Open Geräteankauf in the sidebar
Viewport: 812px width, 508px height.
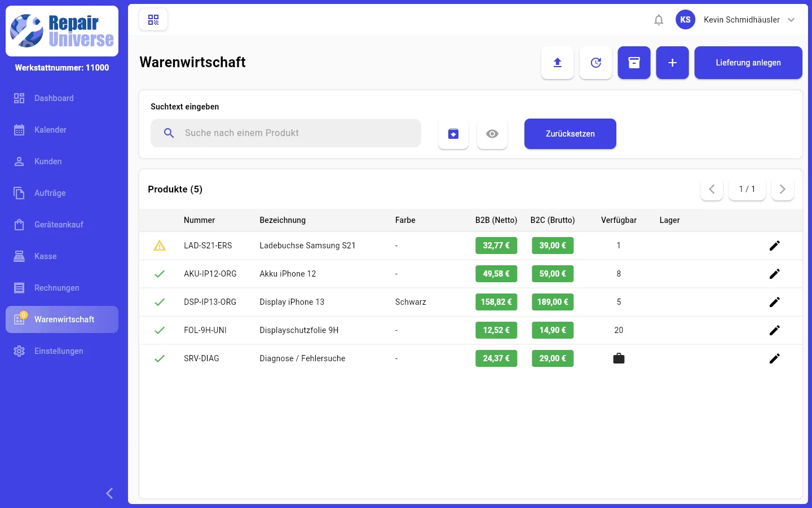62,225
